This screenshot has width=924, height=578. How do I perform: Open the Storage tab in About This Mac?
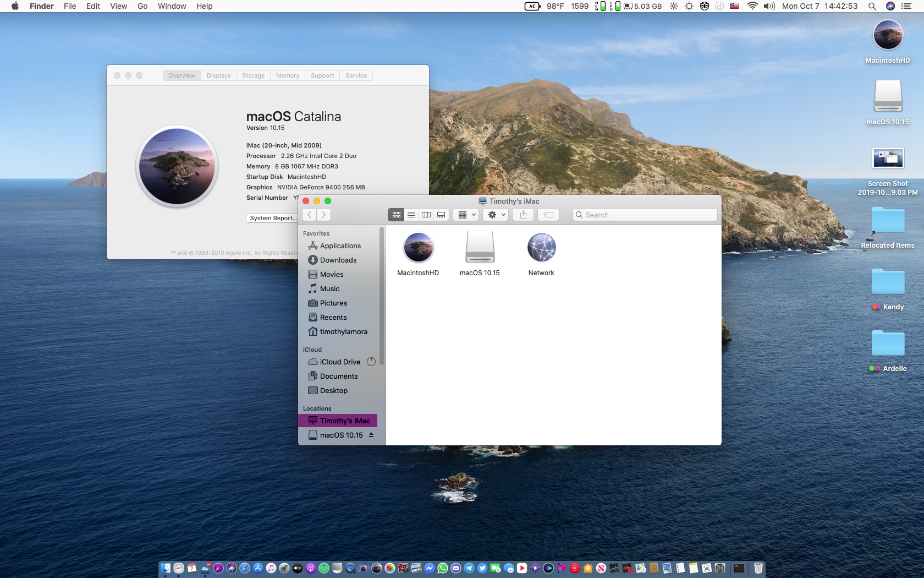coord(253,75)
